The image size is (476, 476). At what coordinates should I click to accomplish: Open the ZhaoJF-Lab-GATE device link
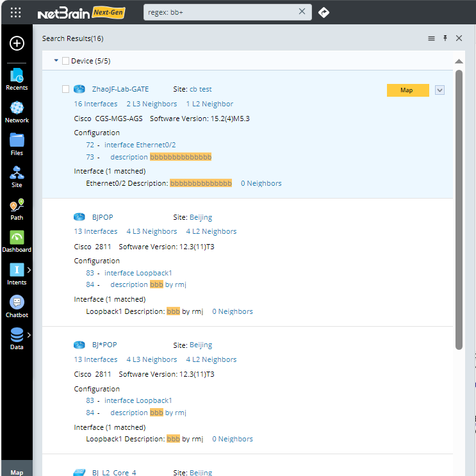(120, 89)
